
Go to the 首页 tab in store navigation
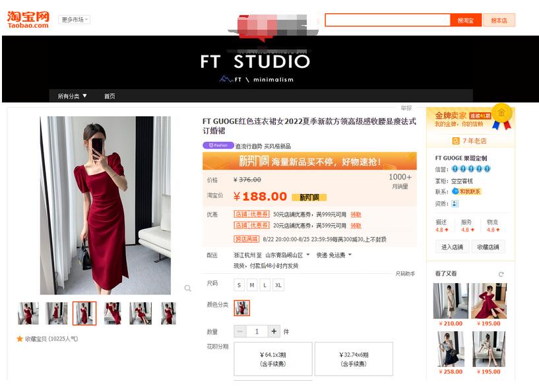(x=110, y=96)
